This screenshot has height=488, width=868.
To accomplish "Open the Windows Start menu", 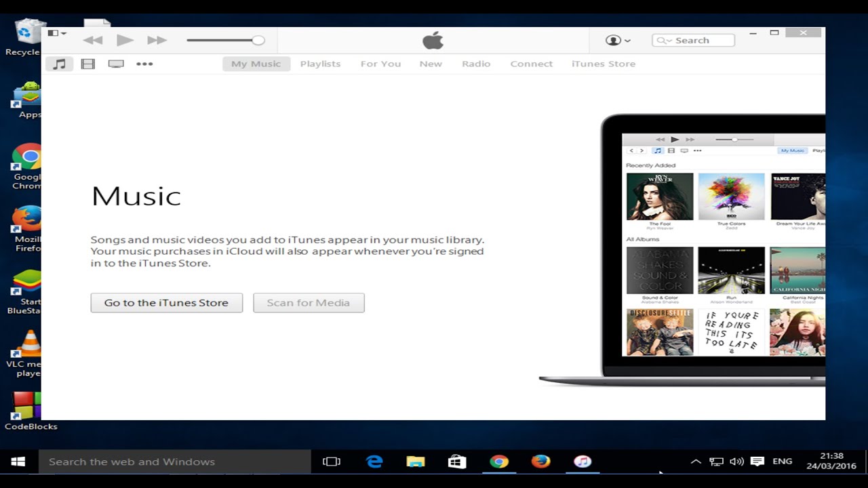I will pos(18,462).
